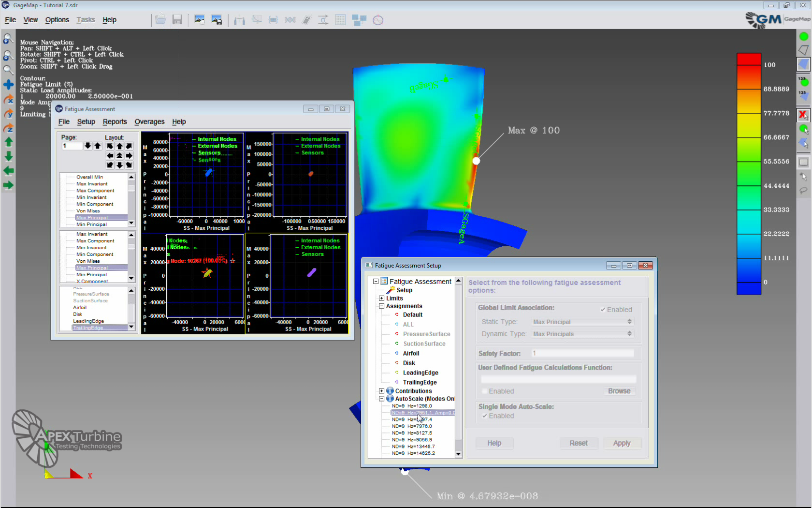Toggle Single Mode Auto-Scale Enabled checkbox
Image resolution: width=812 pixels, height=508 pixels.
(x=484, y=416)
